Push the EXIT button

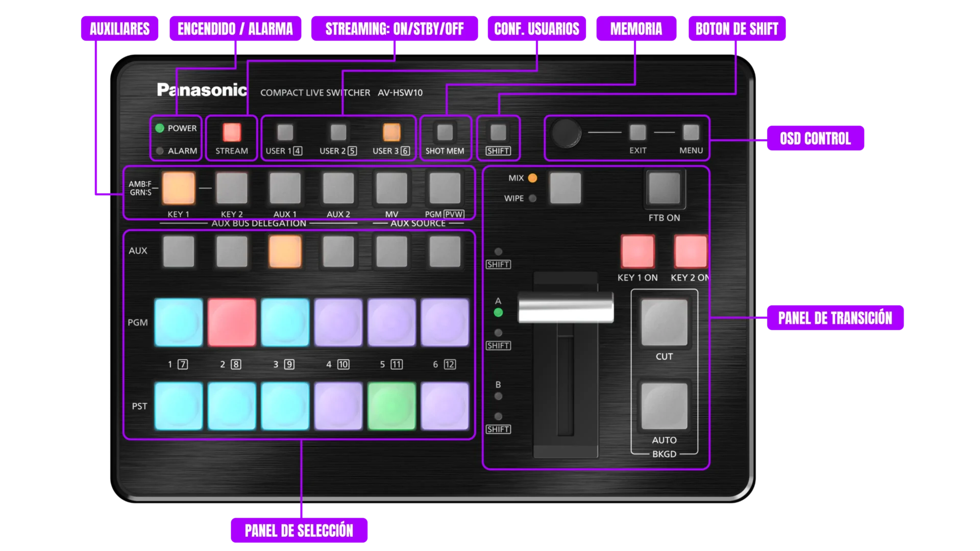tap(638, 133)
